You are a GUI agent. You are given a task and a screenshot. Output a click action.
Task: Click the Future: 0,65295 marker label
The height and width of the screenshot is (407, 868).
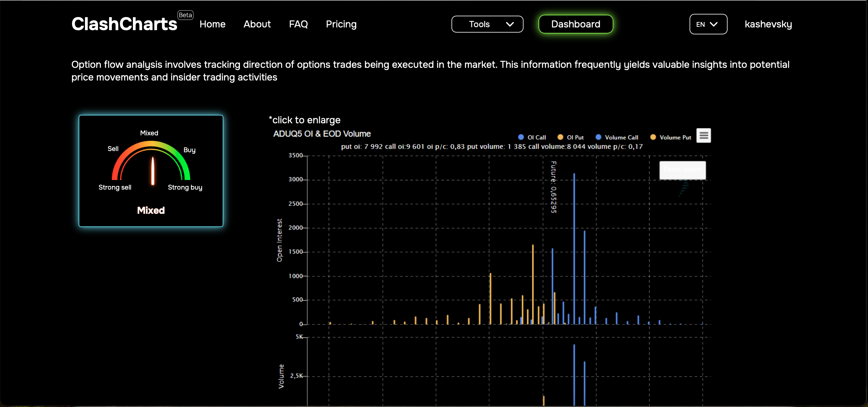pos(553,187)
